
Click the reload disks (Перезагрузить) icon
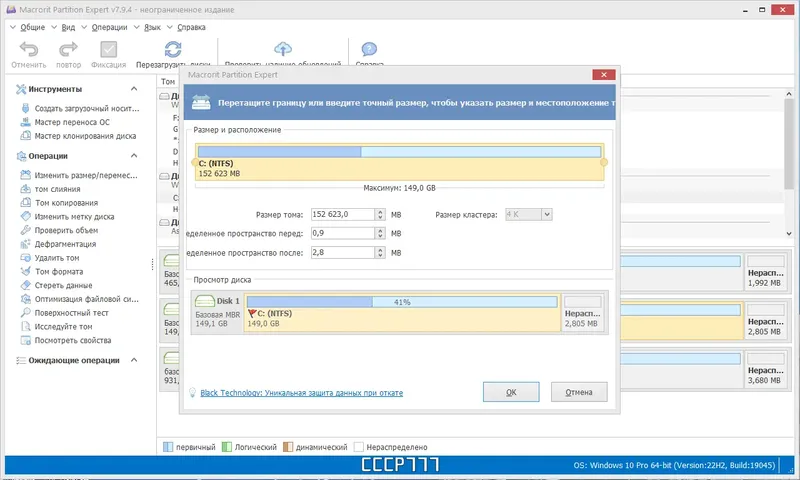click(x=173, y=49)
